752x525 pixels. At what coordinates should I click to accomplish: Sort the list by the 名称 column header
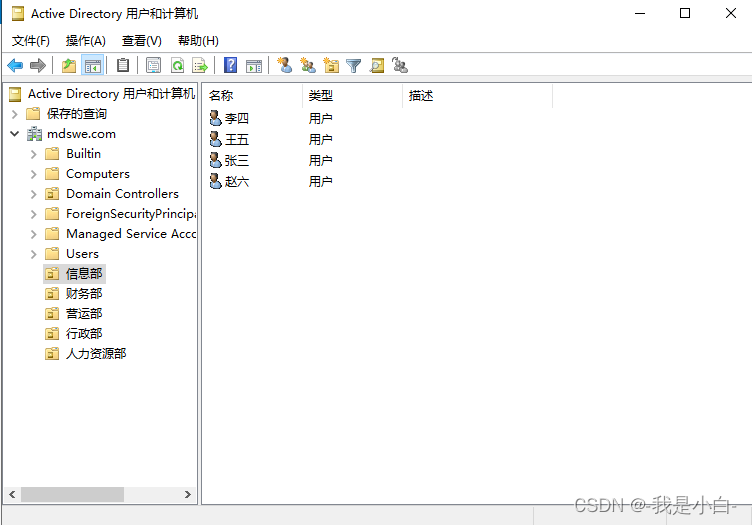(253, 95)
